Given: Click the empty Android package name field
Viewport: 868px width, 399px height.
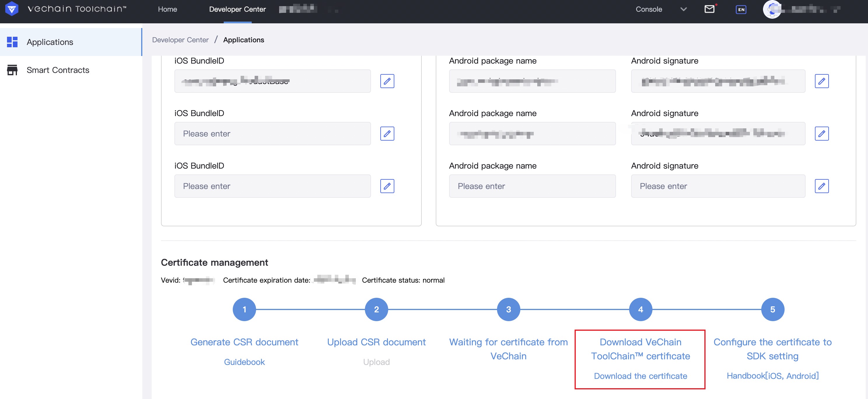Looking at the screenshot, I should [x=532, y=186].
